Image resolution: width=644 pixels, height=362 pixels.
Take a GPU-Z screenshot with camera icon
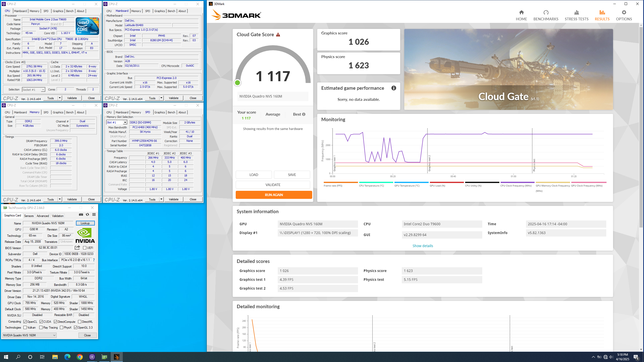pos(81,214)
